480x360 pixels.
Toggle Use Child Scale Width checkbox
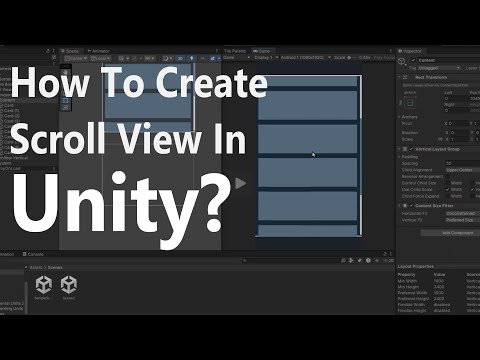coord(448,189)
